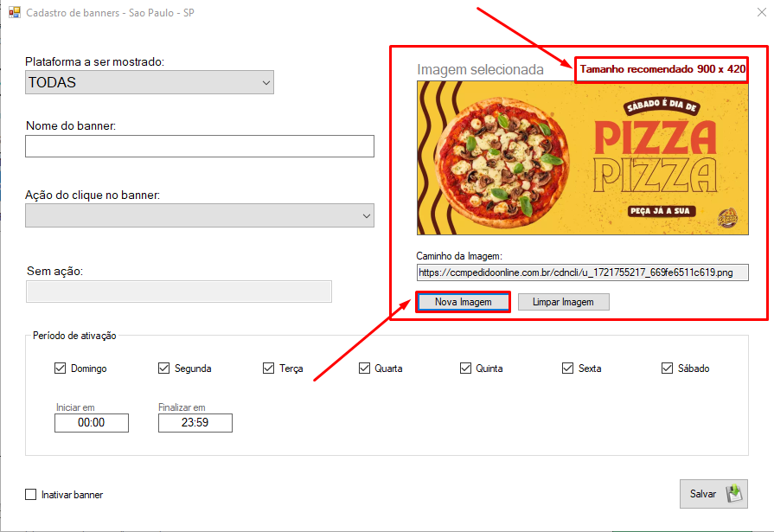Viewport: 774px width, 532px height.
Task: Enable the Inativar banner checkbox
Action: coord(31,495)
